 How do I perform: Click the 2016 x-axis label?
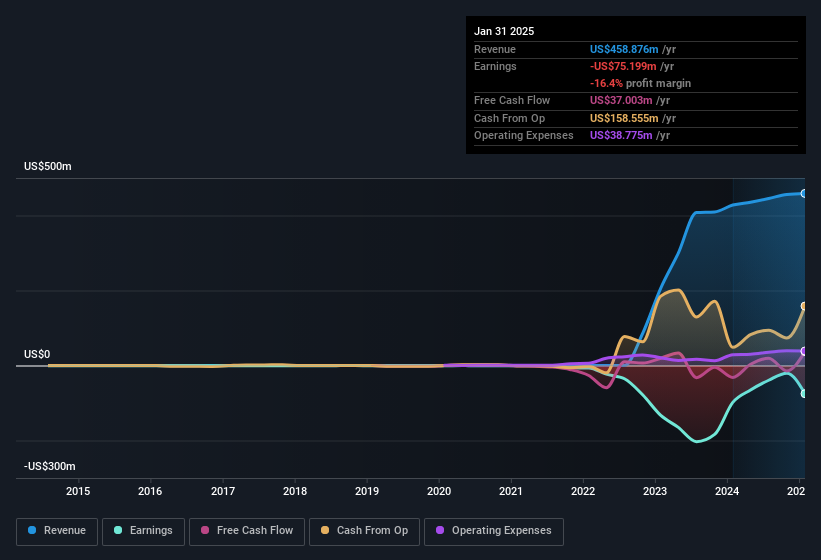pyautogui.click(x=150, y=491)
